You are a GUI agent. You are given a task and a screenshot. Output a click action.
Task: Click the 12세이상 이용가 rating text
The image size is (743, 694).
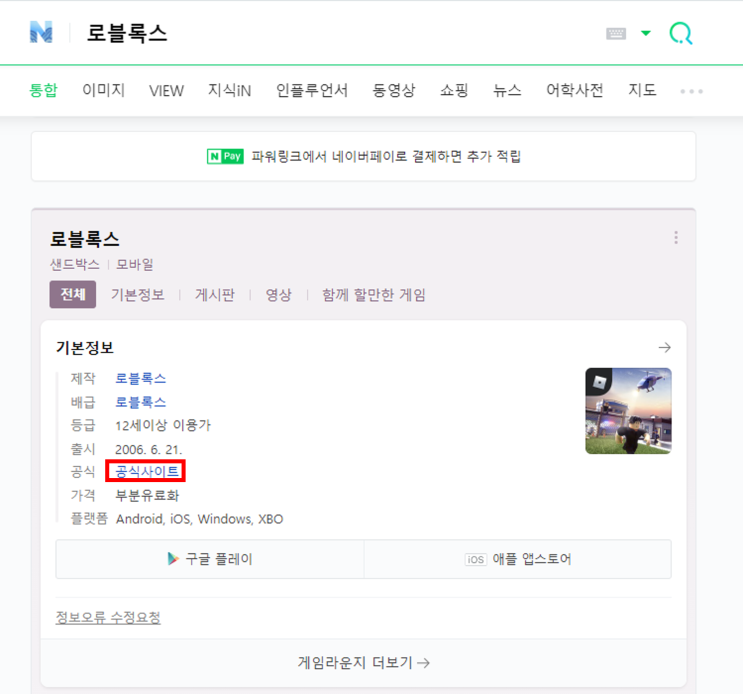tap(163, 425)
